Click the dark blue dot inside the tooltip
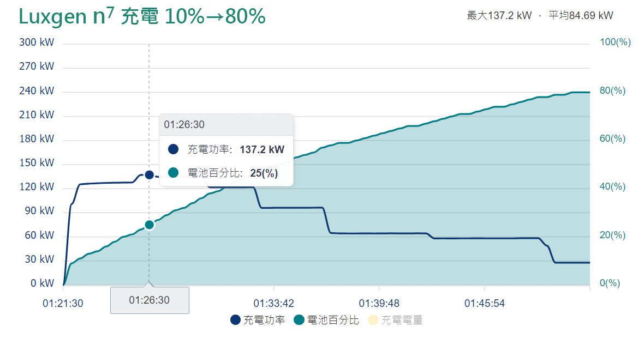 (174, 149)
